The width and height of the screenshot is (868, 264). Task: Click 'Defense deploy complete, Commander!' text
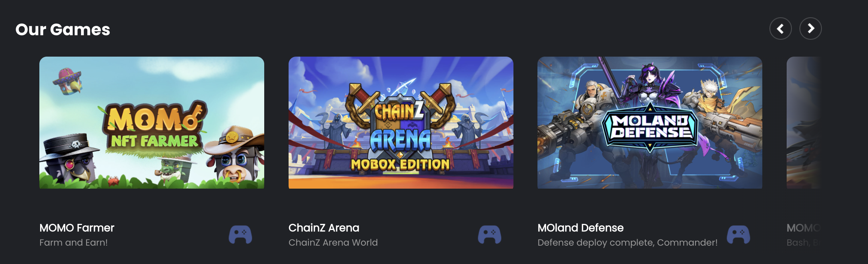[x=627, y=243]
